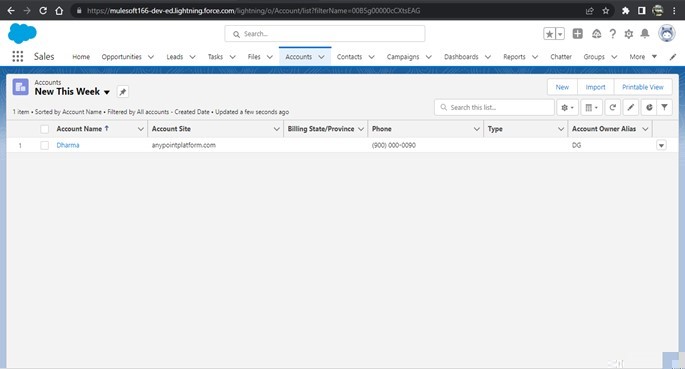Pin this list view

123,92
